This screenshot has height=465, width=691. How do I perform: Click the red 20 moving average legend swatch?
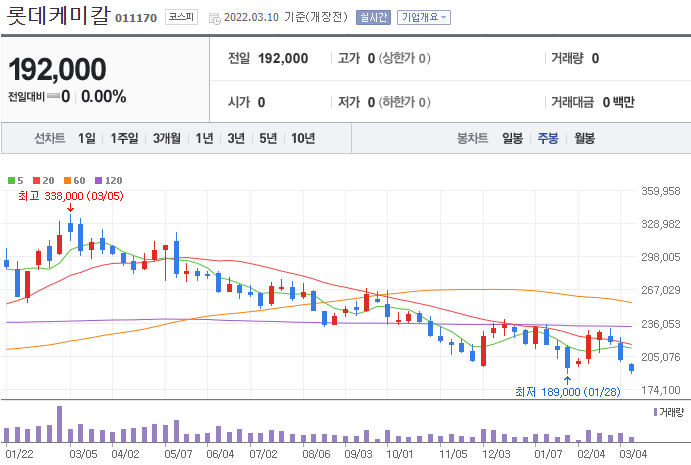pos(37,180)
